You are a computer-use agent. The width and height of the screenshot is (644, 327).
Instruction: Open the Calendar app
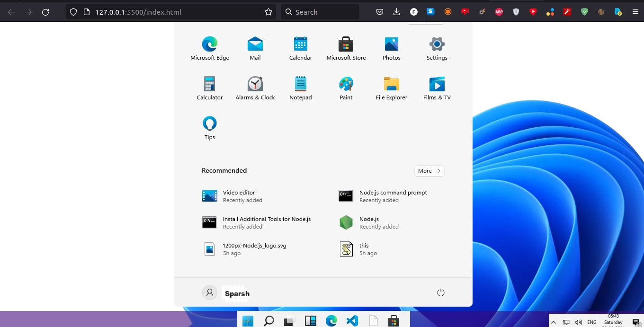[301, 48]
